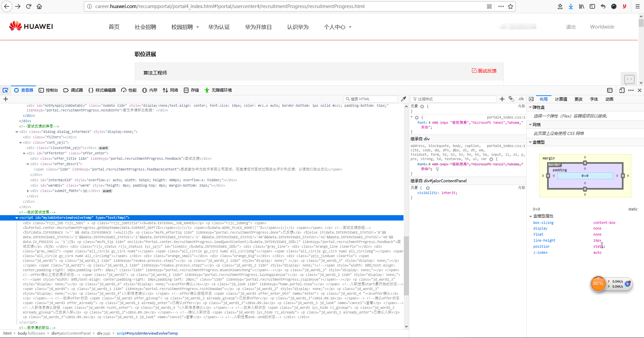Collapse the 弹性盒 flexbox section
Screen dimensions: 644x338
tap(530, 107)
